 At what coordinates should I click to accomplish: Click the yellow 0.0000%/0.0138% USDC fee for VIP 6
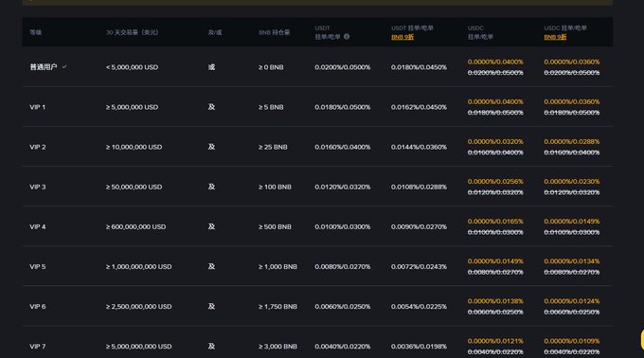tap(495, 301)
